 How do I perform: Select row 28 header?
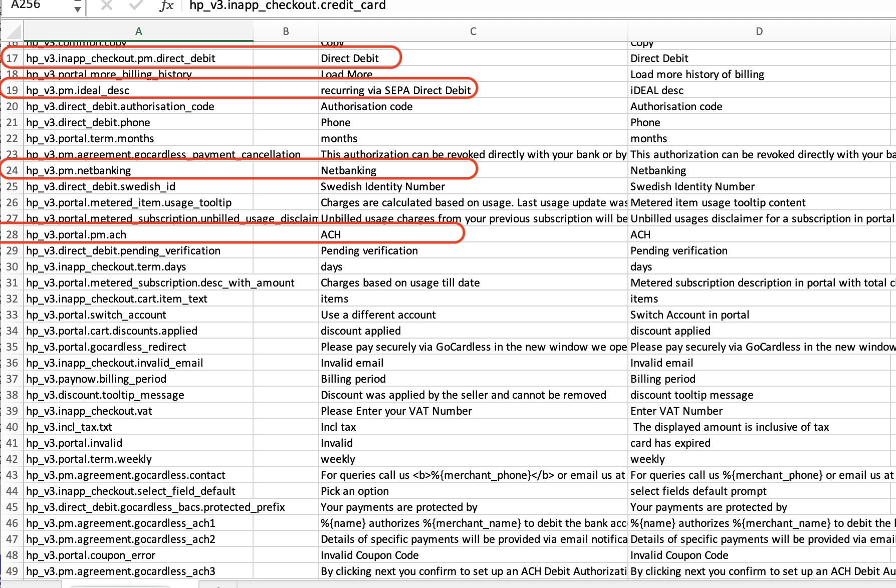[x=12, y=235]
